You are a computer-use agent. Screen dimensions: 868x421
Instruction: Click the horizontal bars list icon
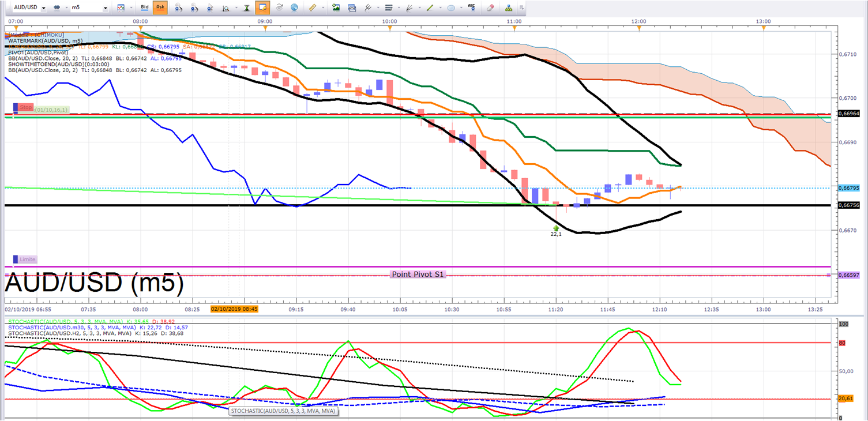pos(388,8)
